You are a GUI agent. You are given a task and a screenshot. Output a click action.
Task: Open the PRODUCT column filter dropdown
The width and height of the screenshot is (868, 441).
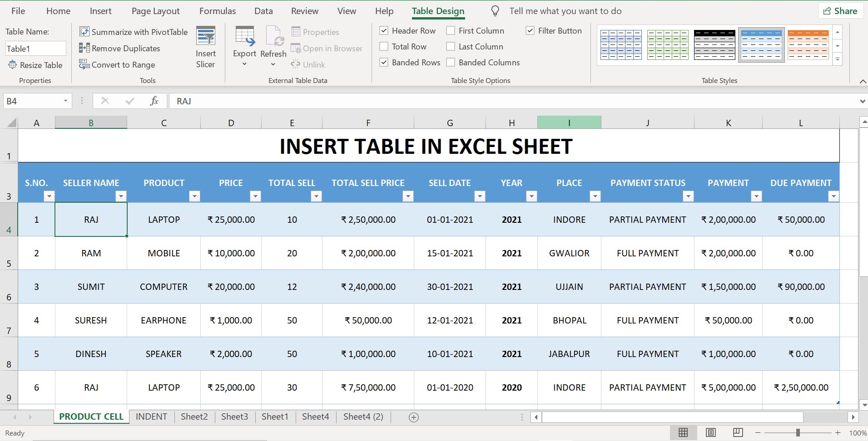194,196
